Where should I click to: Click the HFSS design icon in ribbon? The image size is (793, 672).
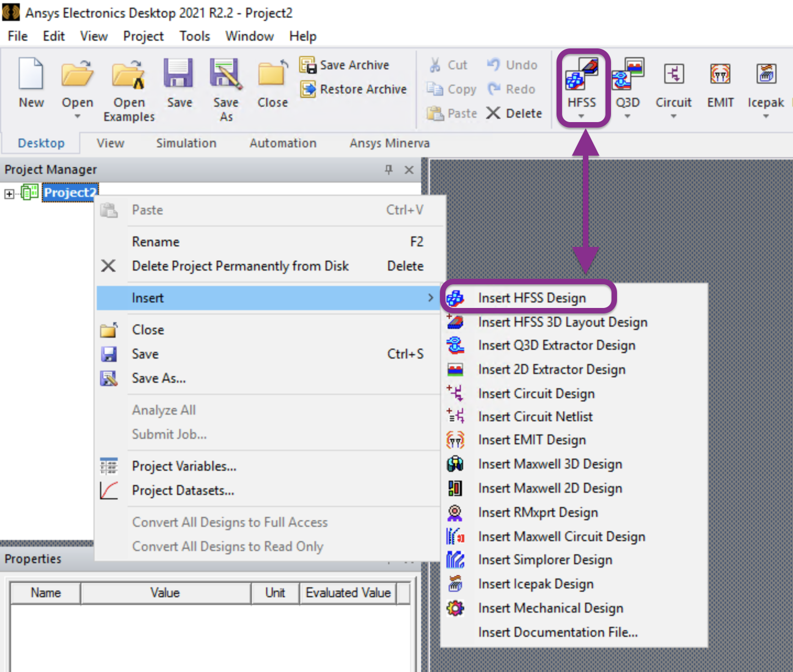pos(582,74)
